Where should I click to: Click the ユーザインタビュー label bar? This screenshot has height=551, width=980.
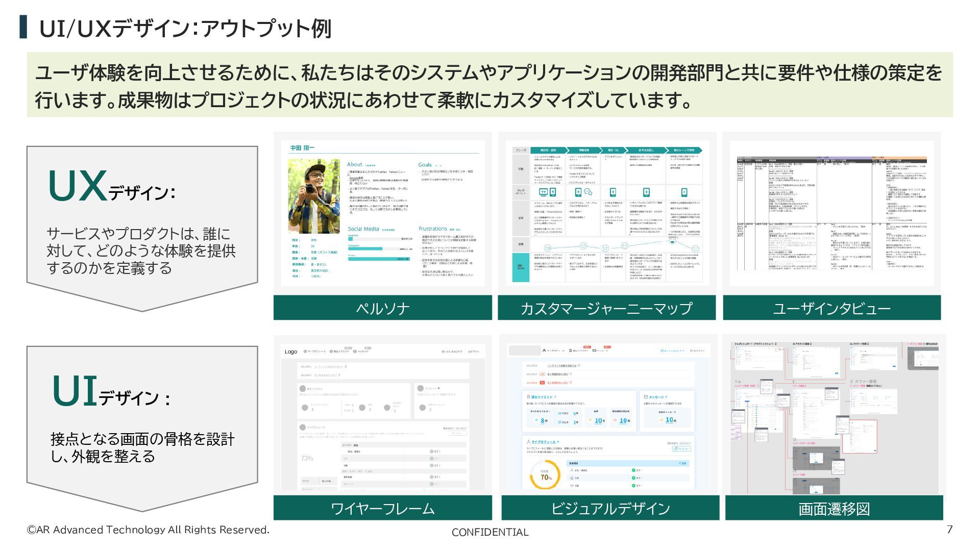click(831, 308)
